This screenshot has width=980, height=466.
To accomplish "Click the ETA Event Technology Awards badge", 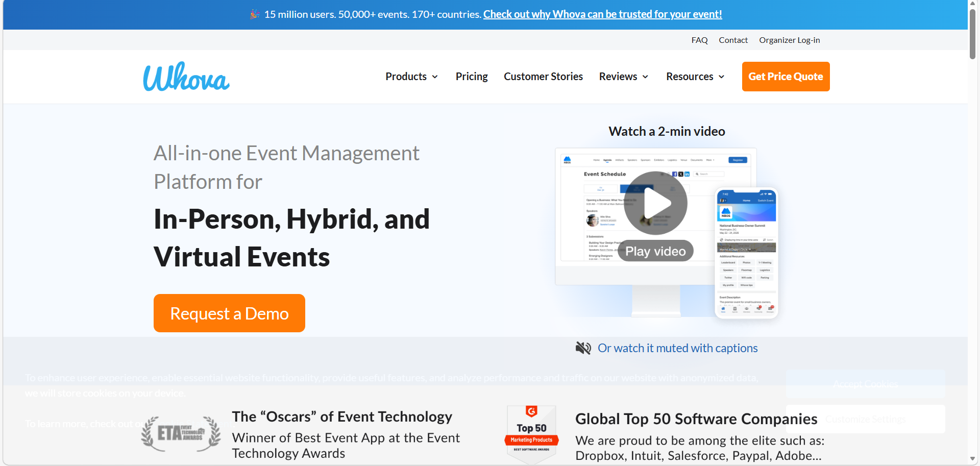I will 181,434.
